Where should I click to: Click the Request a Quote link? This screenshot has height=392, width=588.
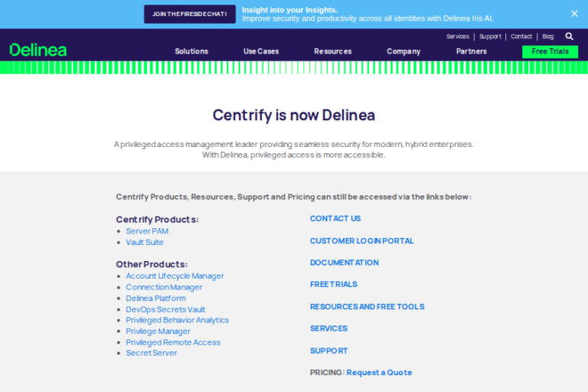click(x=379, y=373)
